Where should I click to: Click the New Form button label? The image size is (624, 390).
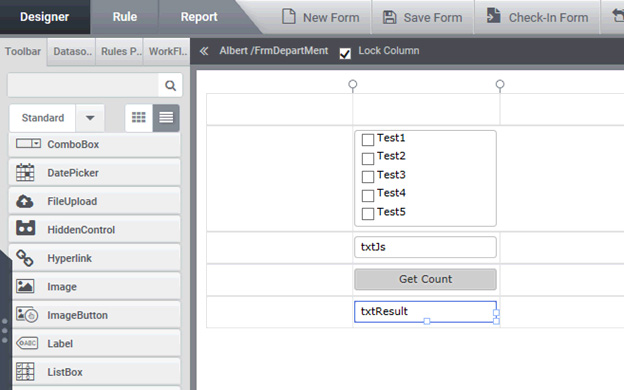click(331, 18)
